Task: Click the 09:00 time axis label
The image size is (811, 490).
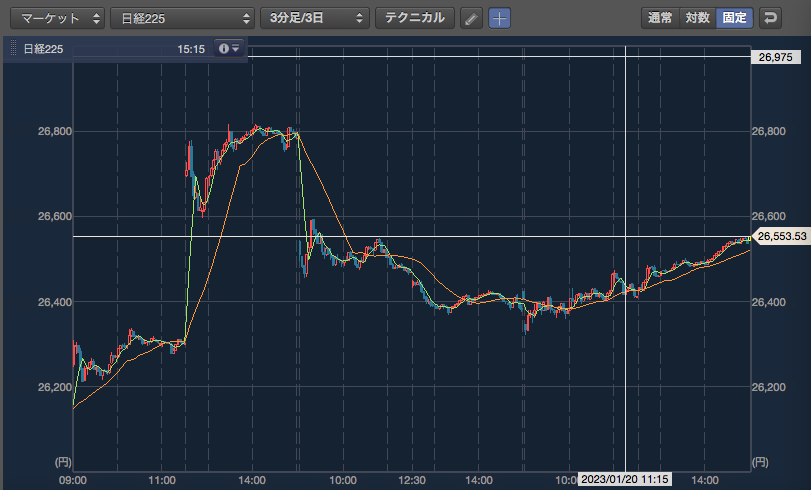Action: pos(73,480)
